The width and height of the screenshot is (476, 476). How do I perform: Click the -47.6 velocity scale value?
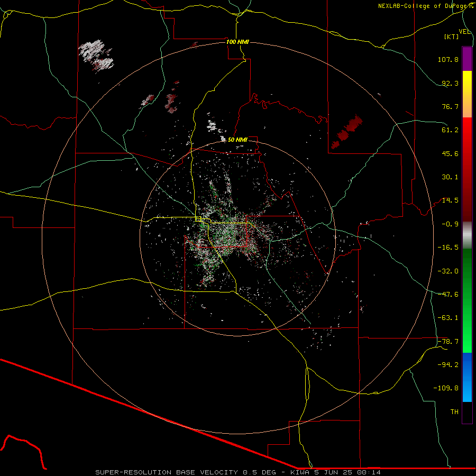click(448, 295)
